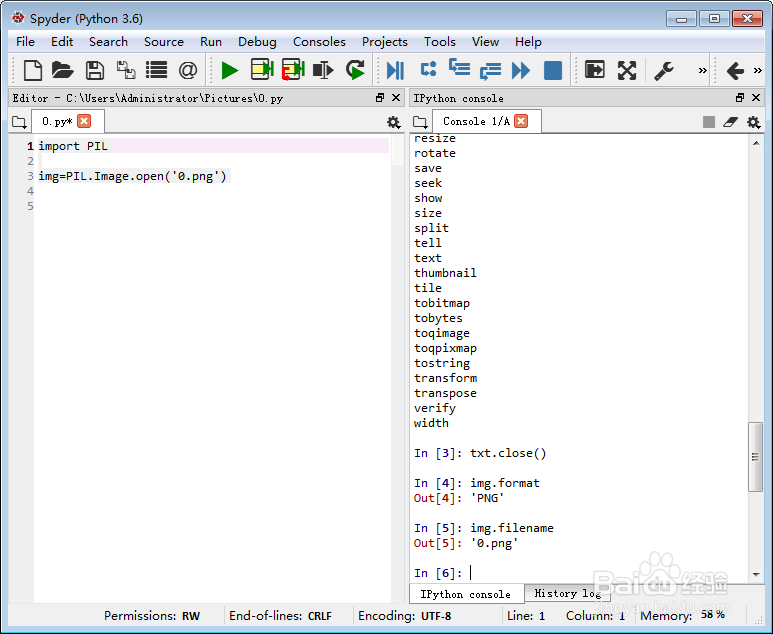The height and width of the screenshot is (634, 773).
Task: Close the 0.py editor tab
Action: pos(84,121)
